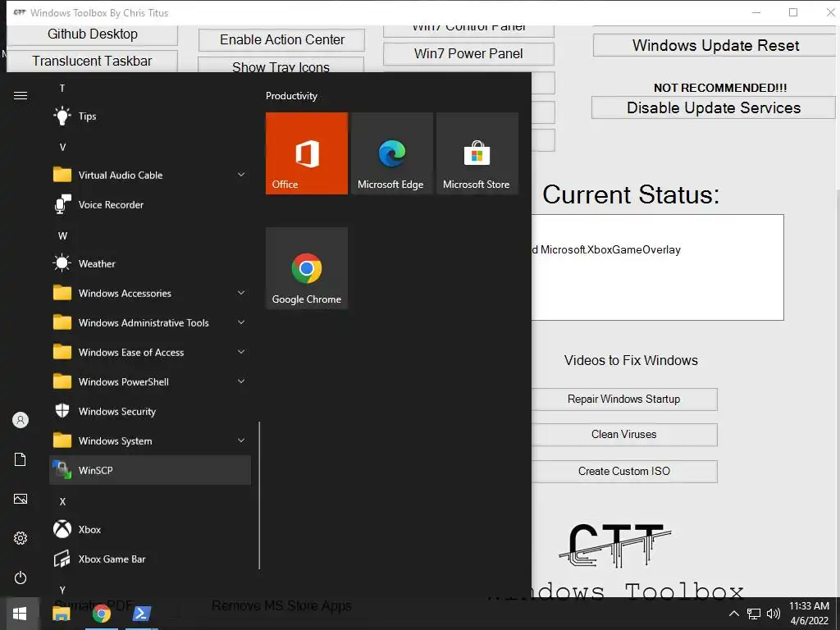Viewport: 840px width, 630px height.
Task: Open the volume tray icon
Action: click(773, 614)
